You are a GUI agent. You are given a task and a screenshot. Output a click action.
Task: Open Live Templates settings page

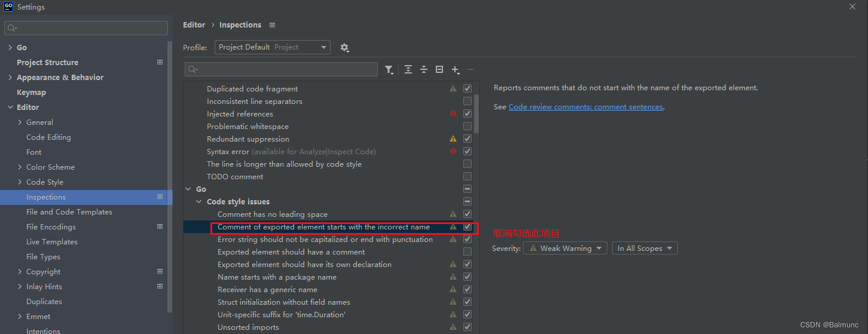click(x=52, y=241)
